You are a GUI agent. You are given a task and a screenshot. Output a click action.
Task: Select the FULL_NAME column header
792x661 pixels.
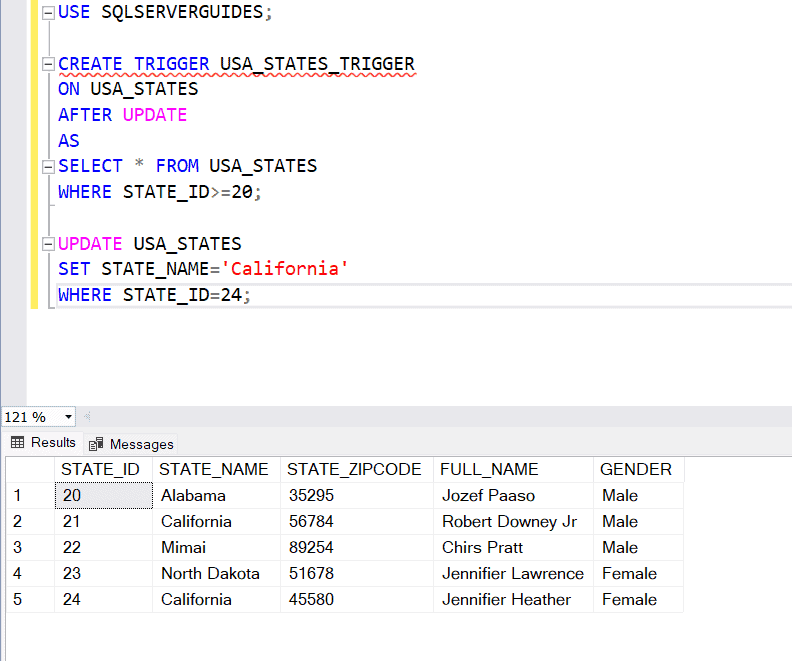tap(513, 470)
